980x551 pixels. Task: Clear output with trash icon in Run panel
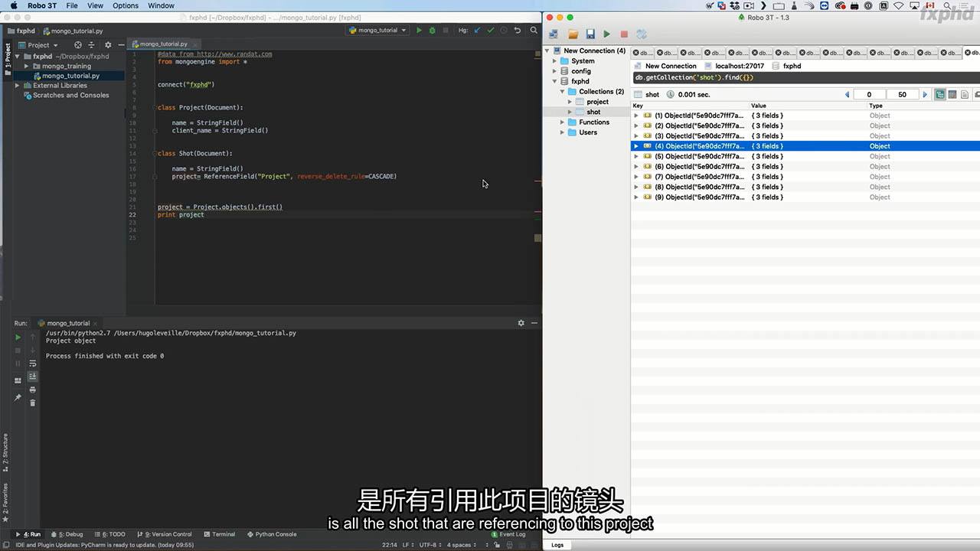(x=33, y=403)
